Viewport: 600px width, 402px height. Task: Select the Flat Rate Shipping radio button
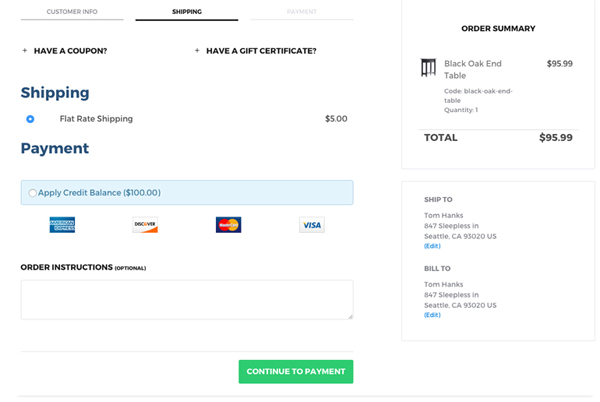tap(30, 119)
